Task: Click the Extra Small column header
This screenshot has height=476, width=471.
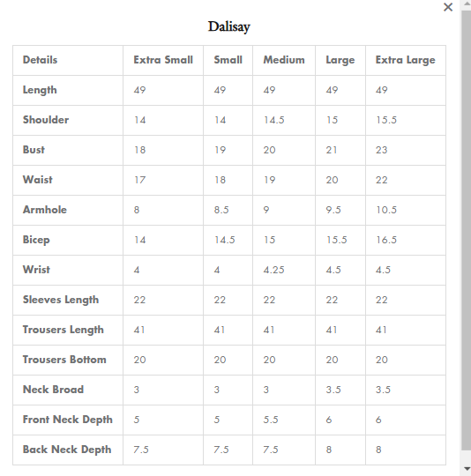Action: (x=163, y=60)
